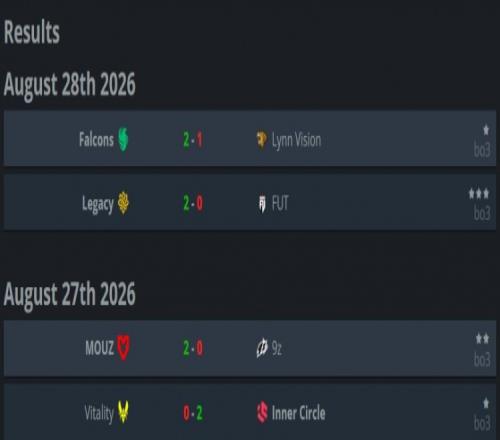500x440 pixels.
Task: Click the Vitality bee logo
Action: (123, 412)
